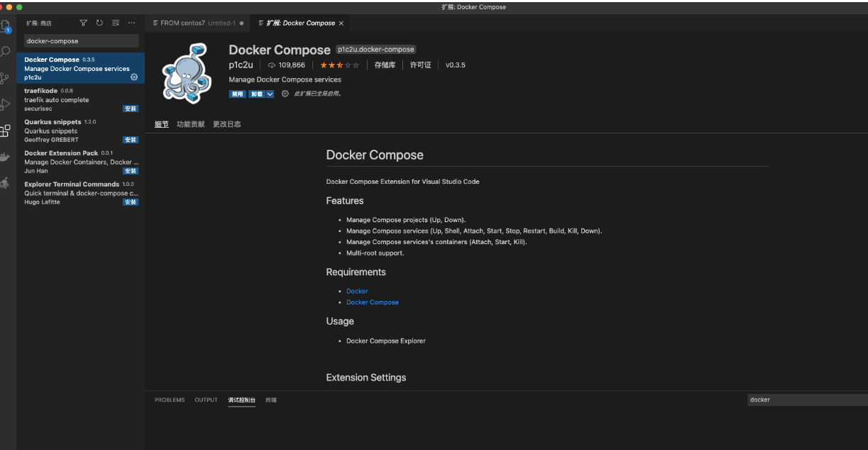Close the Docker Compose extension tab
The image size is (868, 450).
tap(341, 23)
